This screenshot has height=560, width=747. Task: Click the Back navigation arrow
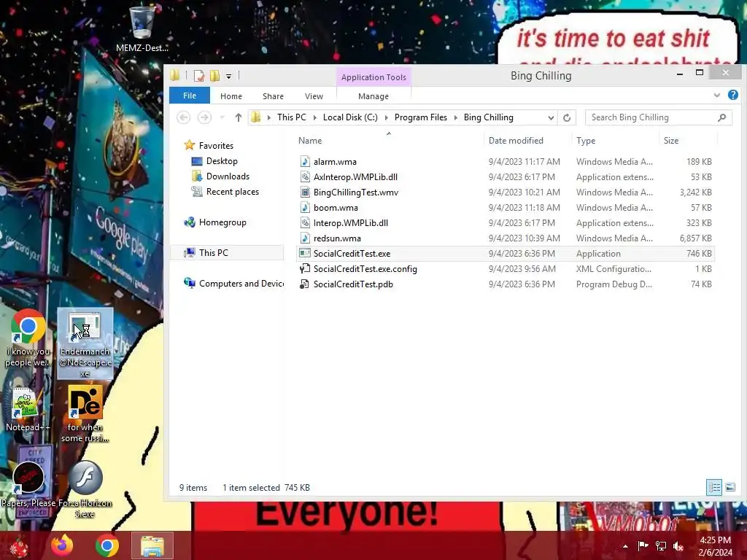[x=183, y=117]
